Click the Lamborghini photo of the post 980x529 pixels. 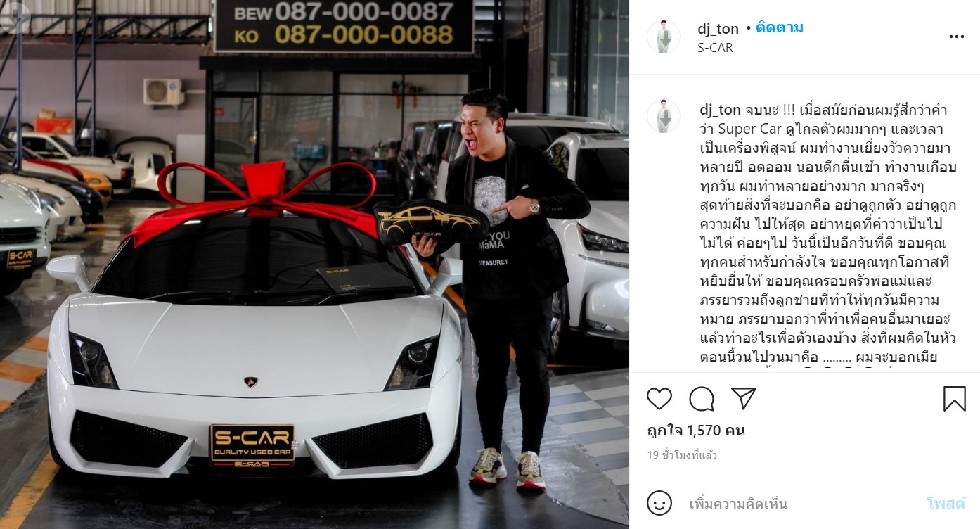314,264
